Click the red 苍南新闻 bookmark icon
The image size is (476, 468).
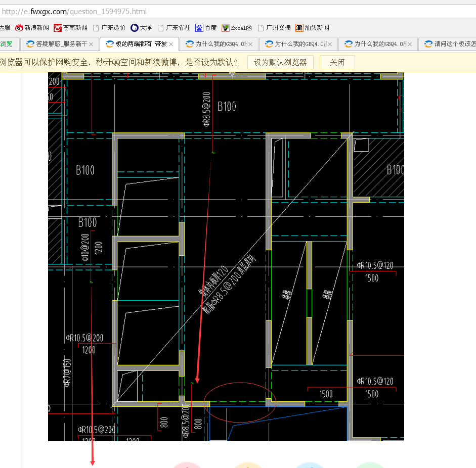(58, 28)
